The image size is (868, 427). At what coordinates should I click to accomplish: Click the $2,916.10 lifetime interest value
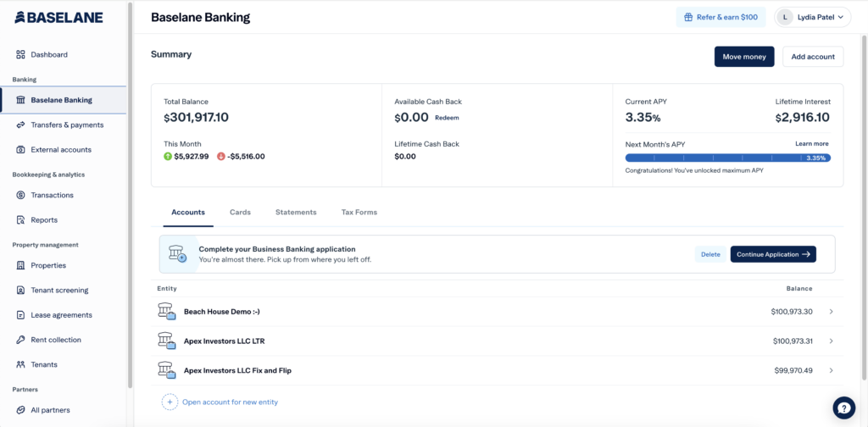pyautogui.click(x=803, y=117)
